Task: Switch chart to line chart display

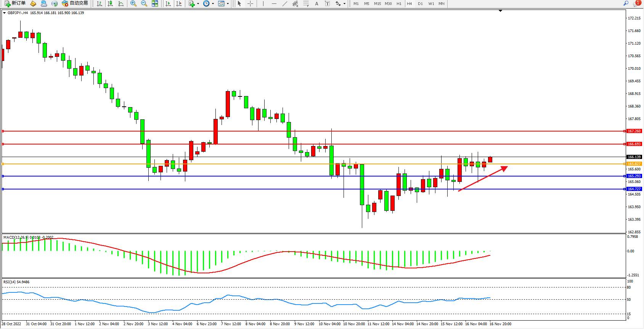Action: click(x=121, y=3)
